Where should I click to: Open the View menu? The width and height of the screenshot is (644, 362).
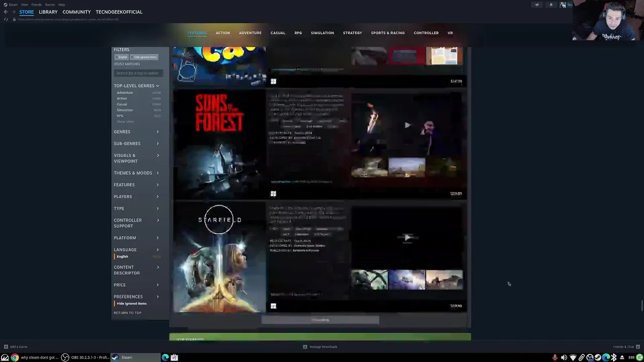click(x=24, y=5)
